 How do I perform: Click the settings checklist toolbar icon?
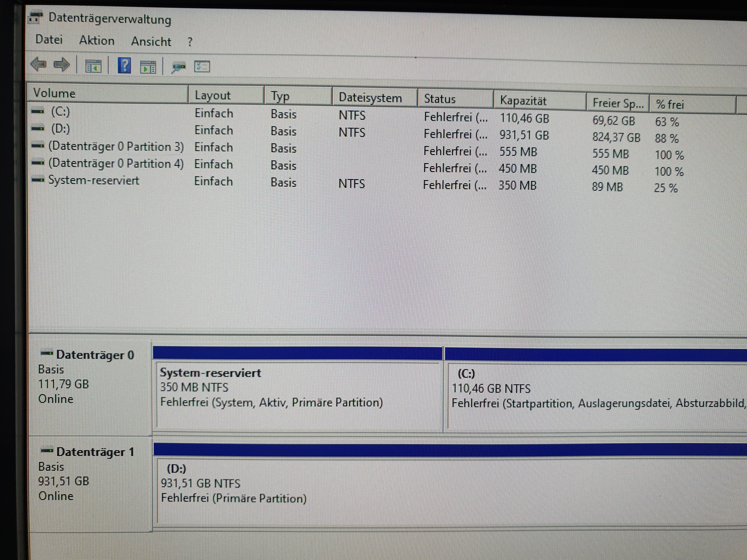tap(202, 67)
